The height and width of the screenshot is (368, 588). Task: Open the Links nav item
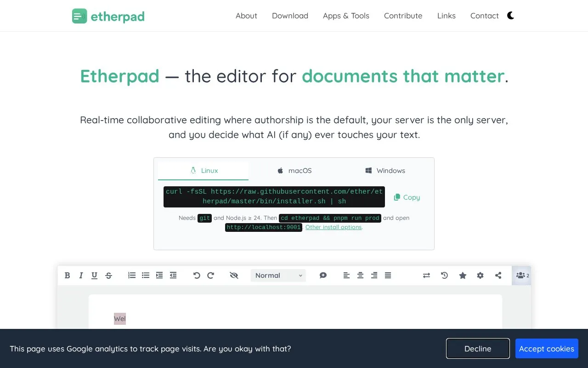click(447, 16)
